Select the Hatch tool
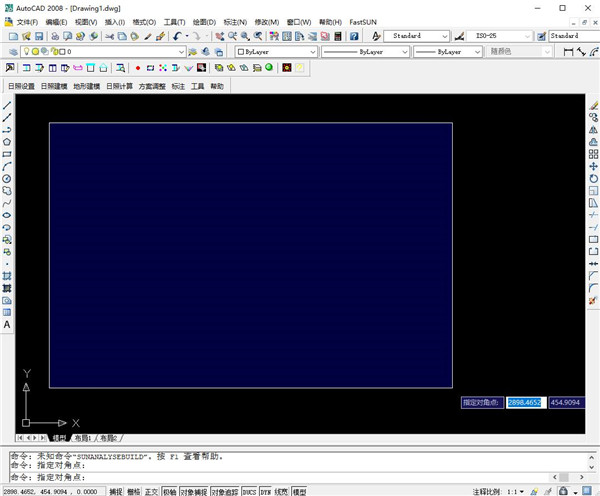The height and width of the screenshot is (496, 600). [x=7, y=276]
